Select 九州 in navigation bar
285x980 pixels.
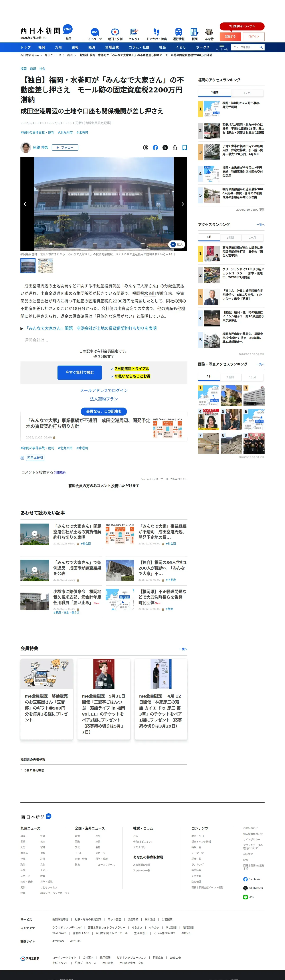[x=58, y=47]
